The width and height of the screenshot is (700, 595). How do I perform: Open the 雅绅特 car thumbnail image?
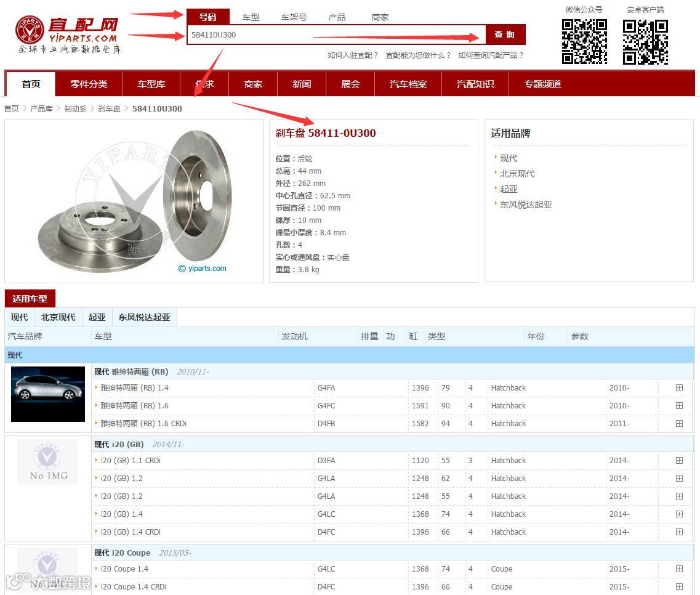[48, 394]
